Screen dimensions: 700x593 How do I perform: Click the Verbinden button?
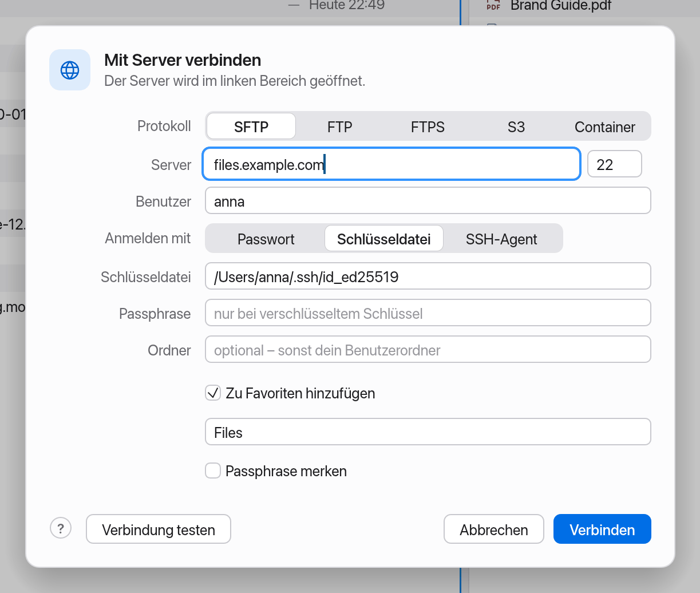coord(602,529)
